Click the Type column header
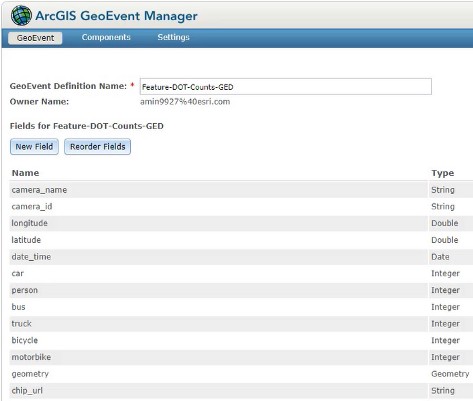473x401 pixels. (x=442, y=173)
